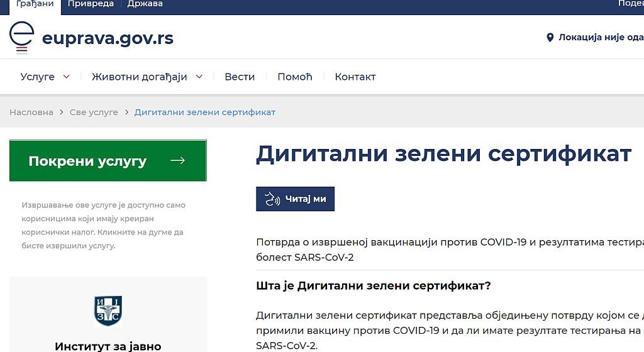Click the speaker icon in Читај ми
This screenshot has height=352, width=644.
(x=272, y=199)
